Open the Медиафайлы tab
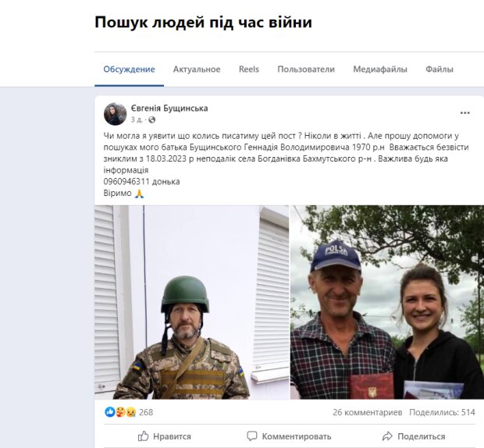Screen dimensions: 484x448 [x=380, y=69]
